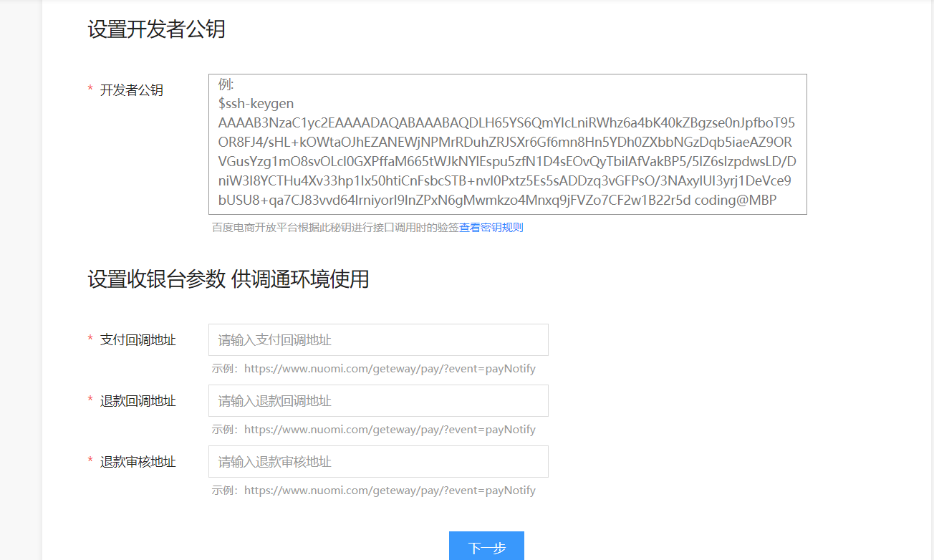Click the 支付回调地址 payment callback input field
934x560 pixels.
tap(377, 339)
